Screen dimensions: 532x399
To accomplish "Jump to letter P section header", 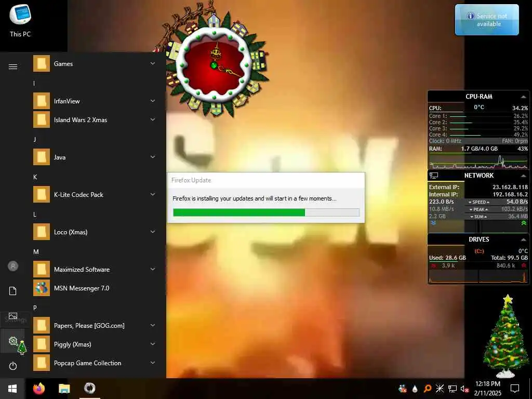I will (35, 308).
